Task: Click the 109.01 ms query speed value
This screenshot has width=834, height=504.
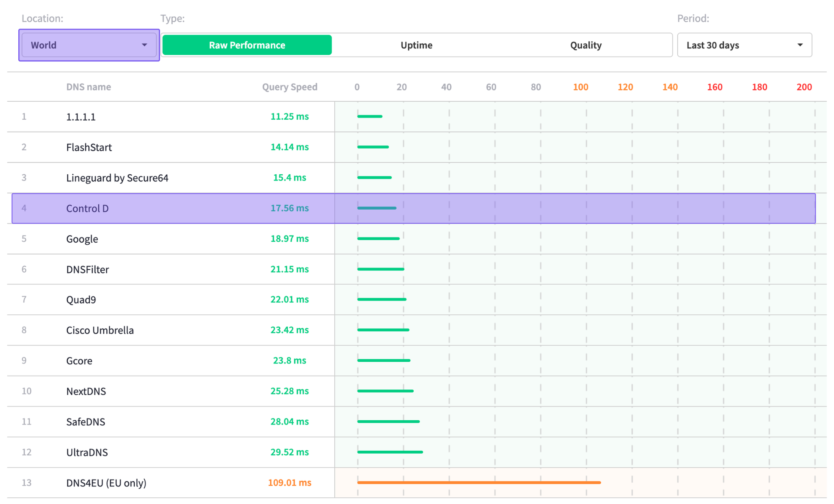Action: click(x=289, y=482)
